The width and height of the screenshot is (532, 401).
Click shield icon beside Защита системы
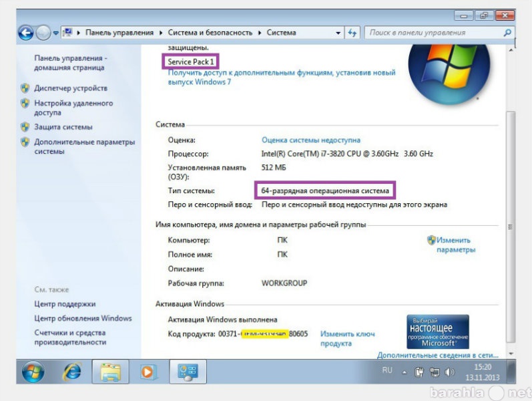(x=25, y=127)
